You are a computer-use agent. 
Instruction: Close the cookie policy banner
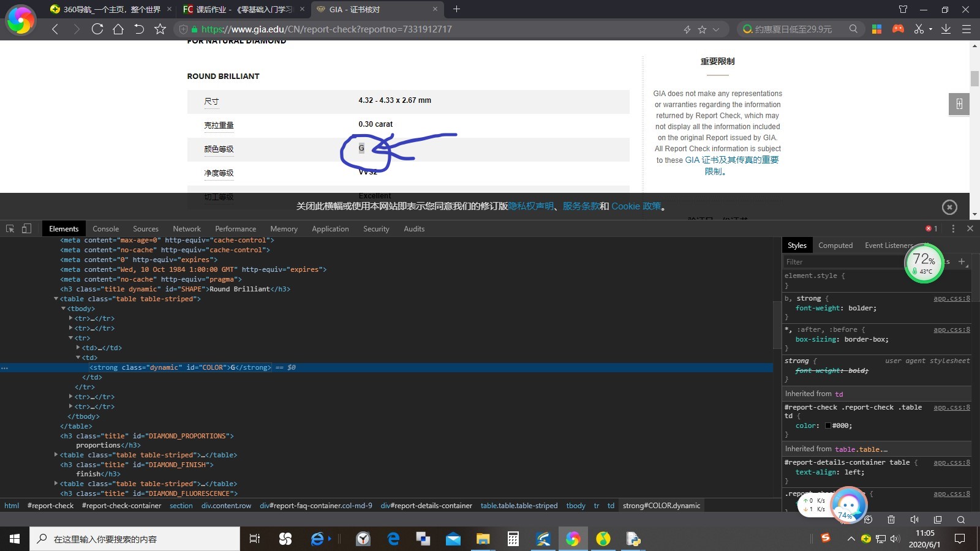pyautogui.click(x=949, y=207)
